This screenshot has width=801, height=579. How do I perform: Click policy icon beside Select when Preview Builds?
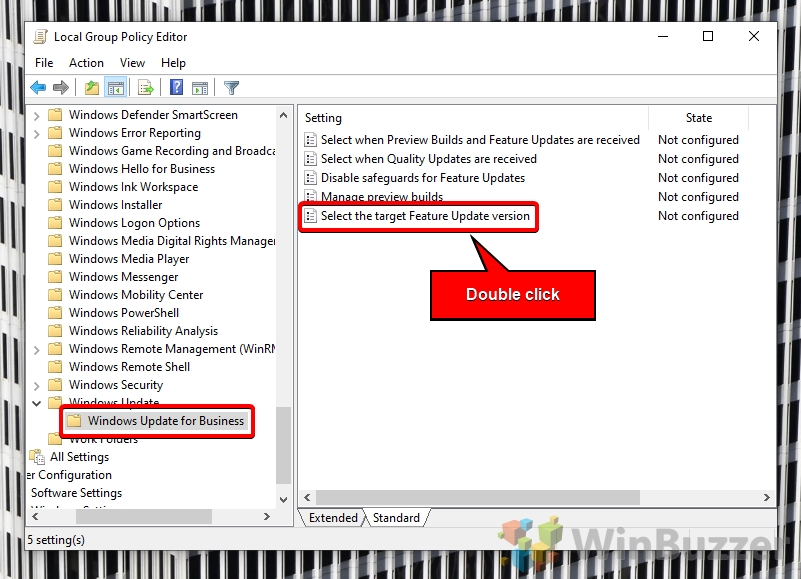pos(310,140)
